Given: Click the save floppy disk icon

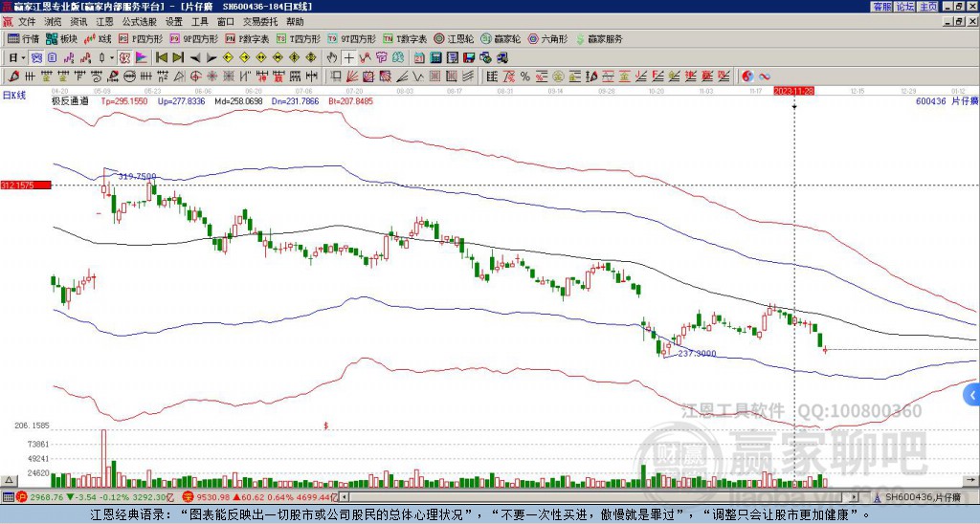Looking at the screenshot, I should [x=469, y=58].
